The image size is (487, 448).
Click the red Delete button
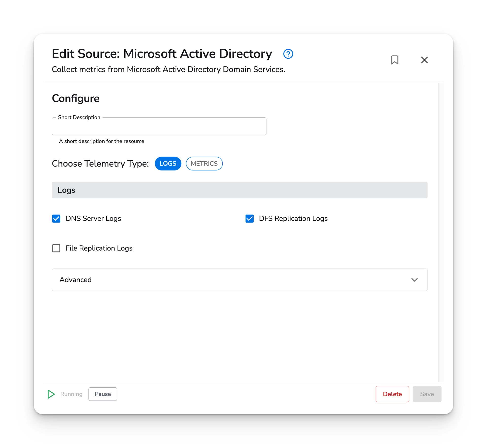pyautogui.click(x=392, y=394)
